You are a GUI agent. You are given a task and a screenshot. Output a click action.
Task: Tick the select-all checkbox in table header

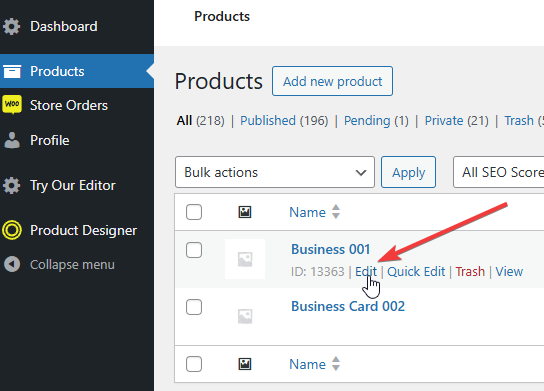[194, 212]
